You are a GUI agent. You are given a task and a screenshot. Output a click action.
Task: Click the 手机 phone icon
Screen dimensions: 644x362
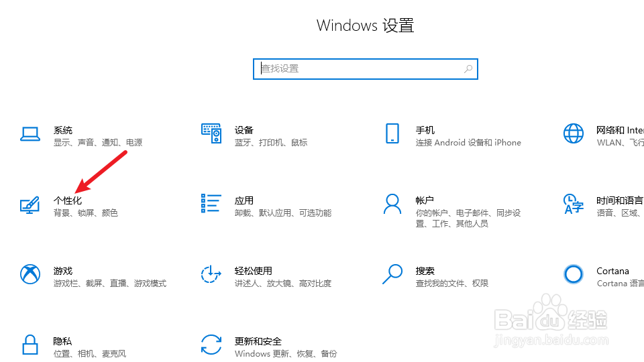coord(392,133)
